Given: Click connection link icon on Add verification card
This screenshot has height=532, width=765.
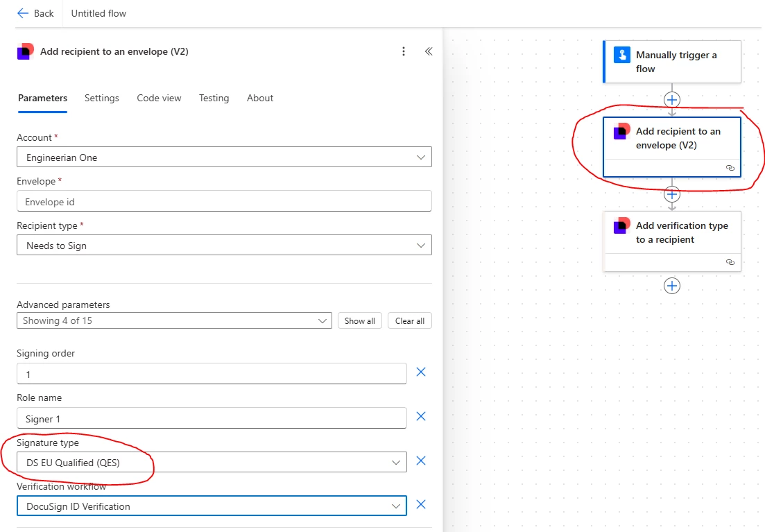Looking at the screenshot, I should [730, 262].
